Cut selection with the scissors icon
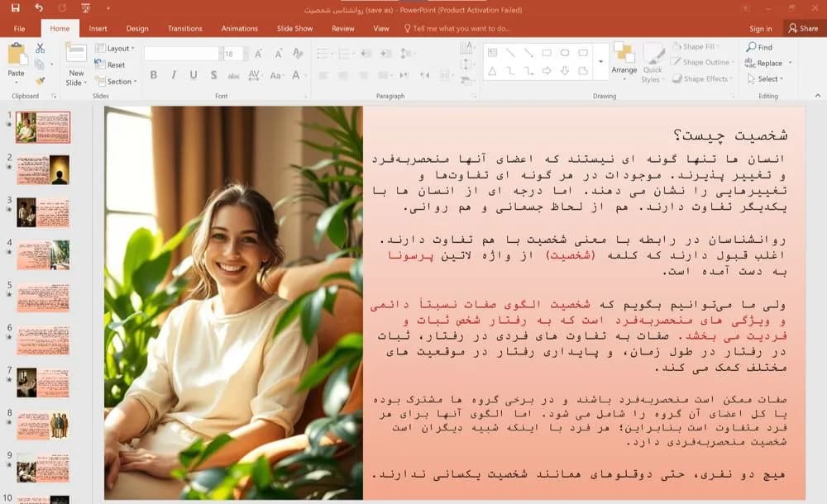This screenshot has height=504, width=827. pos(40,48)
